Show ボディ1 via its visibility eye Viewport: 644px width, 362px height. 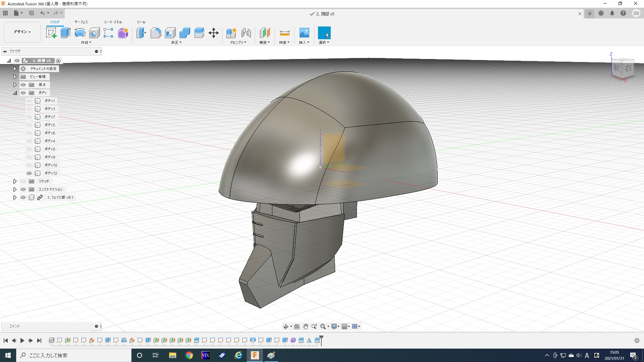click(x=29, y=101)
